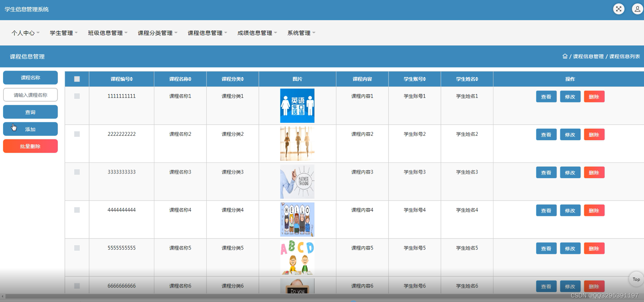Image resolution: width=644 pixels, height=302 pixels.
Task: Click the 学生信息管理系统 title
Action: (x=27, y=9)
